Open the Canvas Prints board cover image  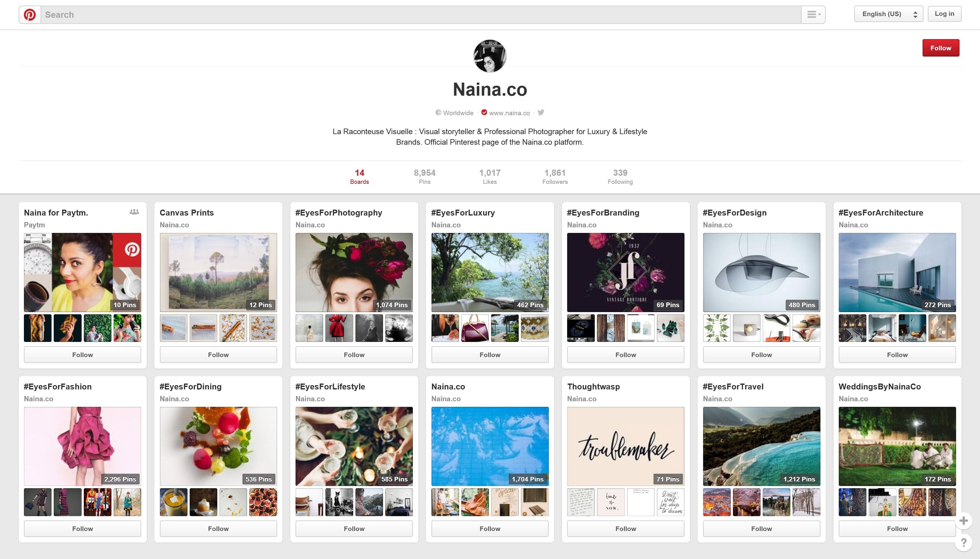pyautogui.click(x=218, y=272)
